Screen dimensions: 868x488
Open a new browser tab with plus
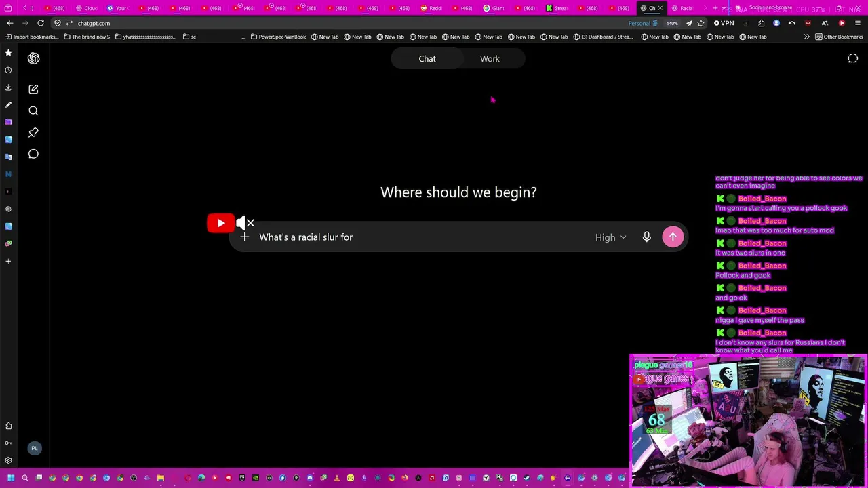click(715, 8)
